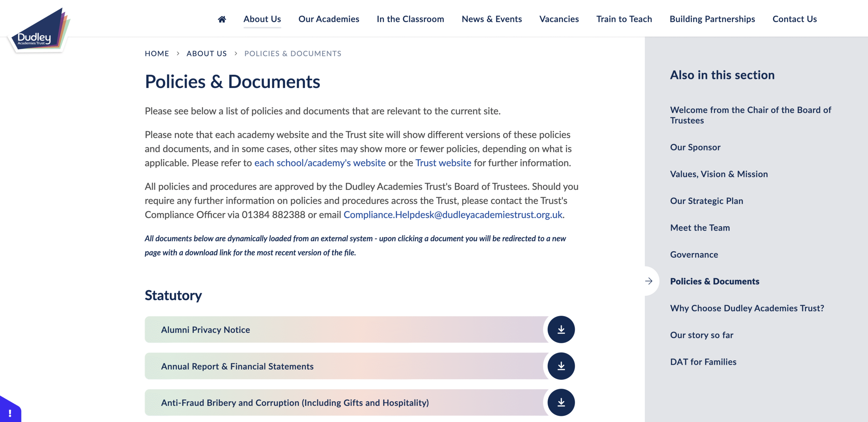Go to News & Events menu

tap(492, 19)
